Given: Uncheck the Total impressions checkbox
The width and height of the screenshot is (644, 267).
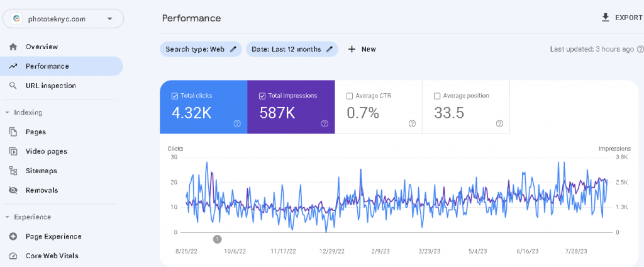Looking at the screenshot, I should [262, 96].
